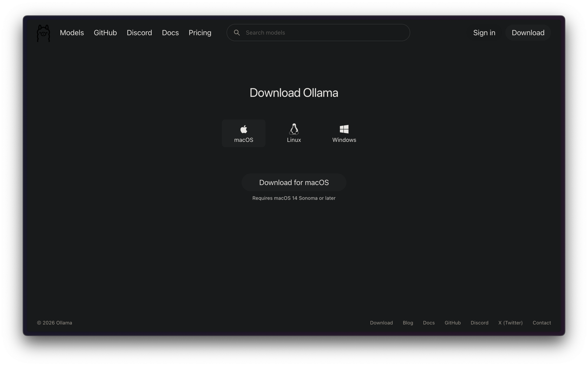
Task: Open footer Download link
Action: [381, 323]
